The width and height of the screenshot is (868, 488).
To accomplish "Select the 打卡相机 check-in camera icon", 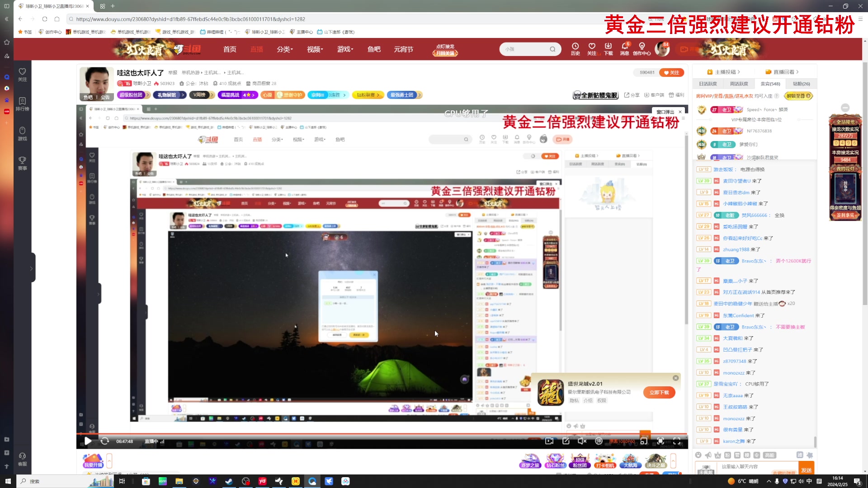I will [x=605, y=460].
